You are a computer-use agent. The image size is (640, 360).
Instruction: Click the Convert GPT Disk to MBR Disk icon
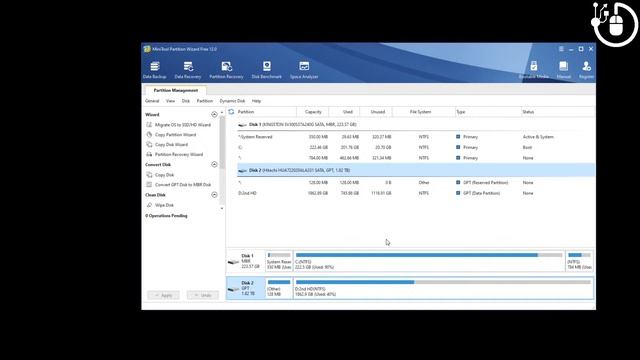click(x=149, y=184)
